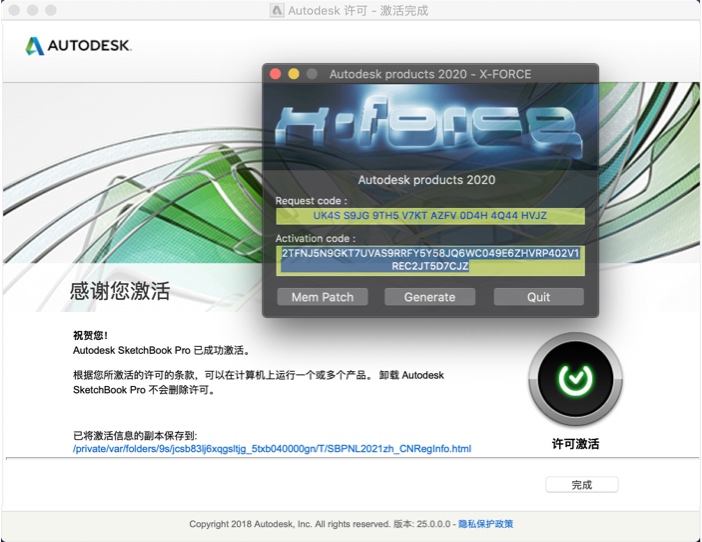
Task: Open the SBPNL2021zh_CNRegInfo.html file path link
Action: pos(271,449)
